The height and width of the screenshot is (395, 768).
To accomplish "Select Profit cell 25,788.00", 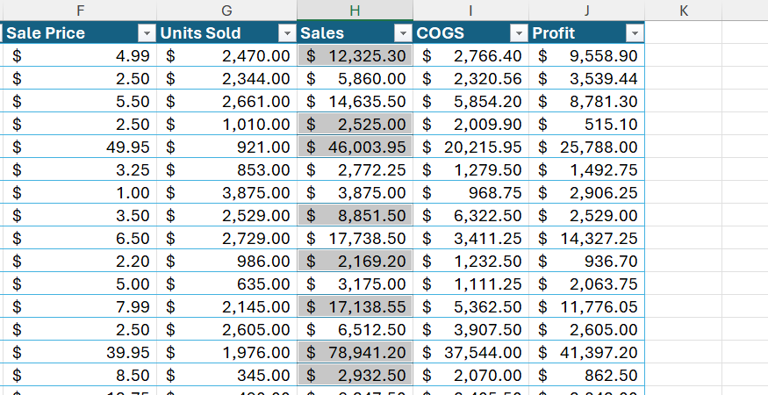I will click(x=586, y=147).
